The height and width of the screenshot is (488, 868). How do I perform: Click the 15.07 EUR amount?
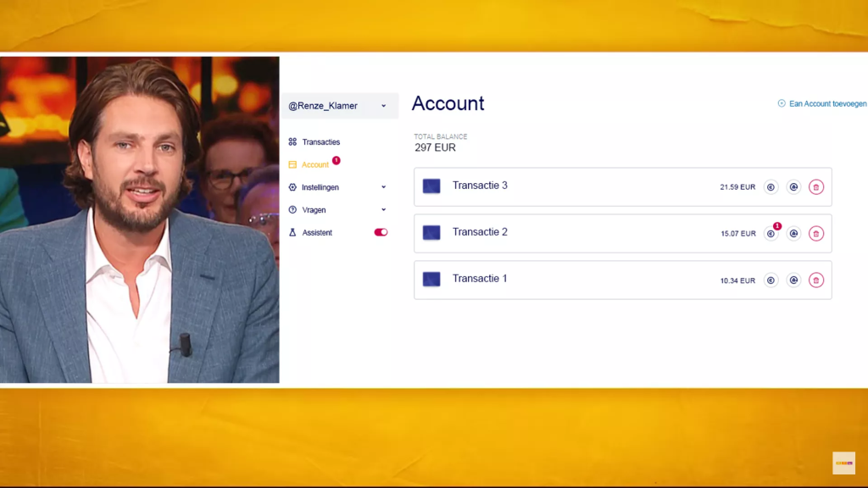click(x=738, y=234)
